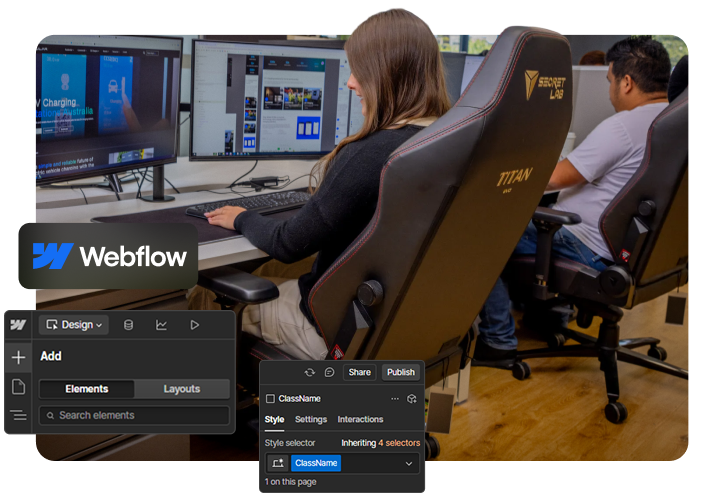Click the 'Add' panel heading

pos(51,356)
